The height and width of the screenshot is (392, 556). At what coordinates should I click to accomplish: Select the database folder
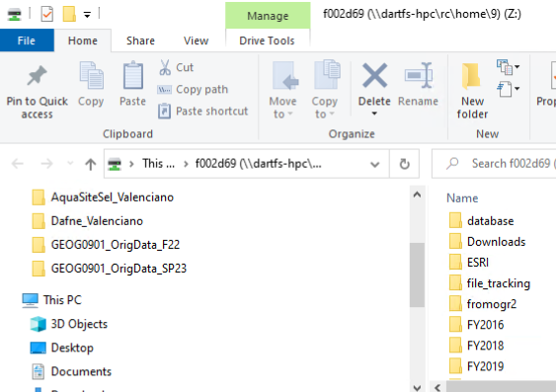482,221
